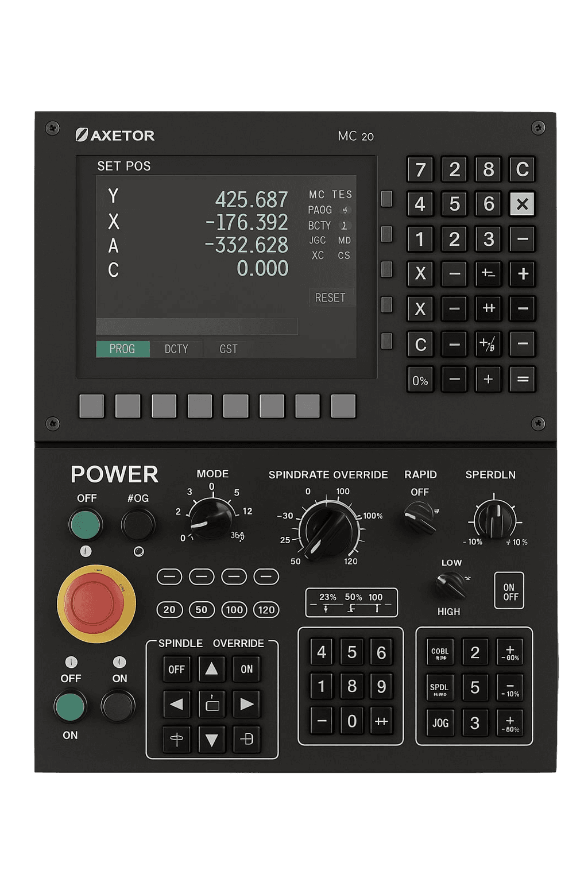Click the JGC status entry

(x=318, y=240)
